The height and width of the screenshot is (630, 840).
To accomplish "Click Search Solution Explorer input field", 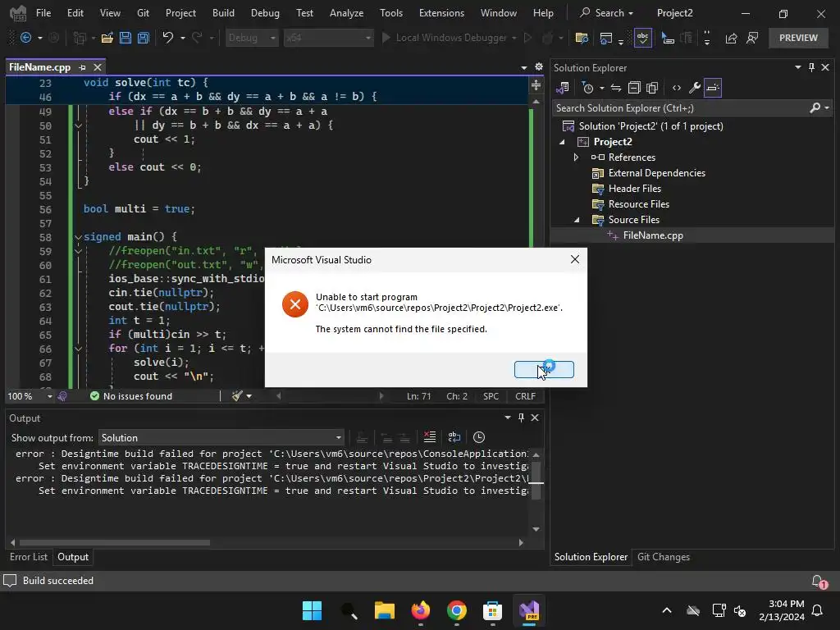I will [x=680, y=108].
